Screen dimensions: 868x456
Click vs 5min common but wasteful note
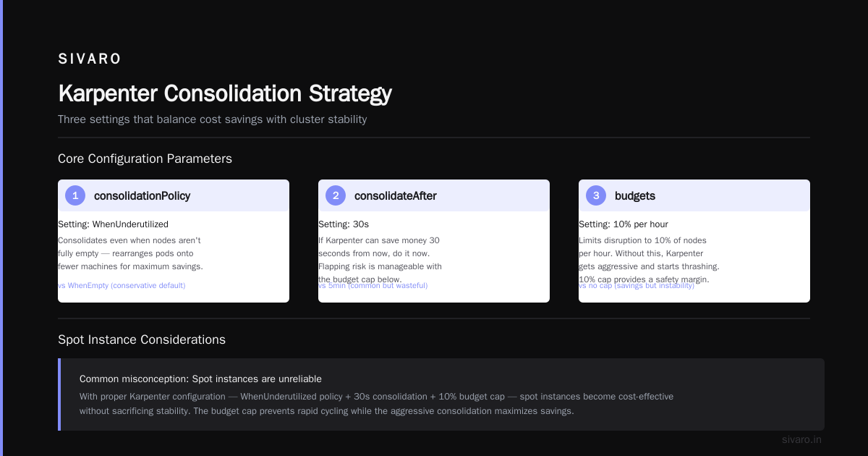[373, 286]
